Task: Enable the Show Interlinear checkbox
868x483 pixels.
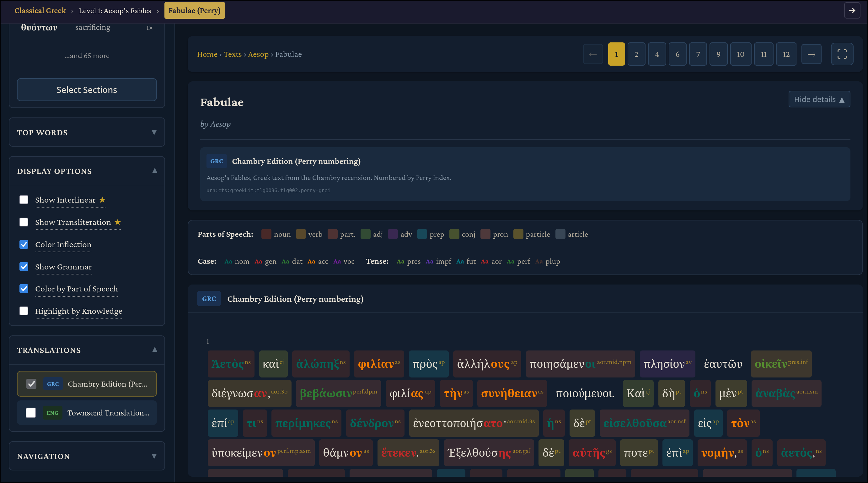Action: [24, 200]
